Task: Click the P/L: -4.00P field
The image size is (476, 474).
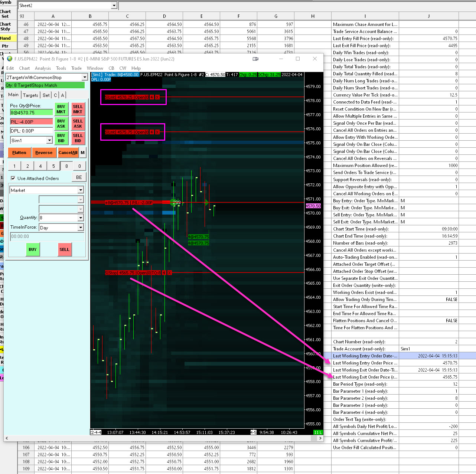Action: (32, 122)
